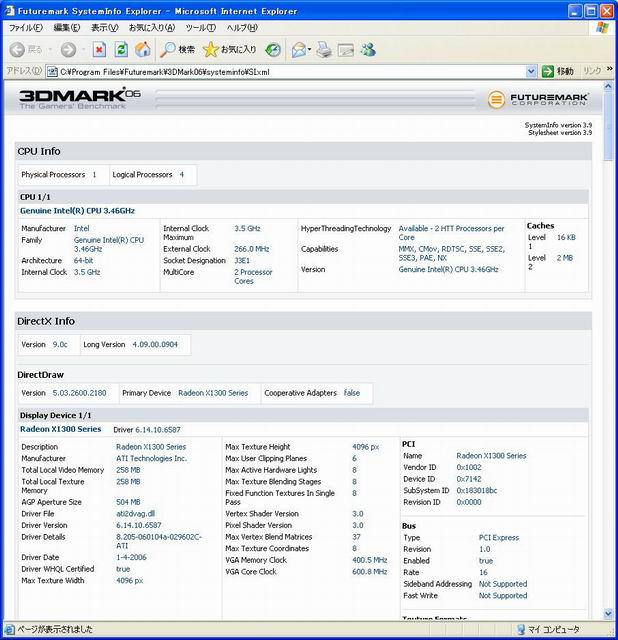Click the Messenger toolbar icon

point(368,49)
